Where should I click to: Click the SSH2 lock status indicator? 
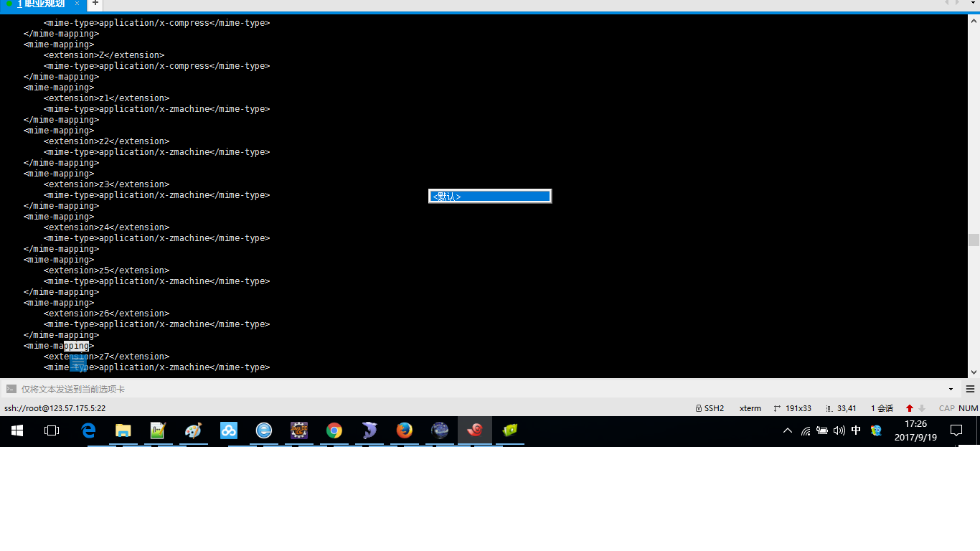[710, 408]
